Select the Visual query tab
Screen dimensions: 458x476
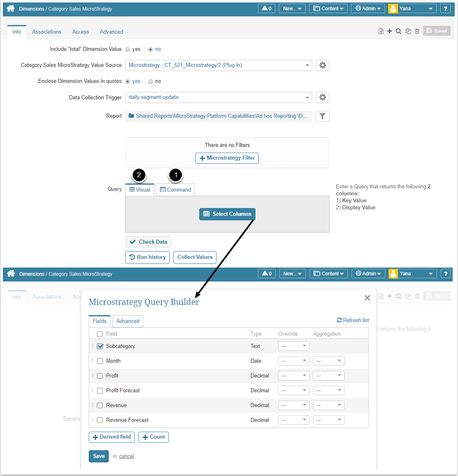tap(140, 190)
